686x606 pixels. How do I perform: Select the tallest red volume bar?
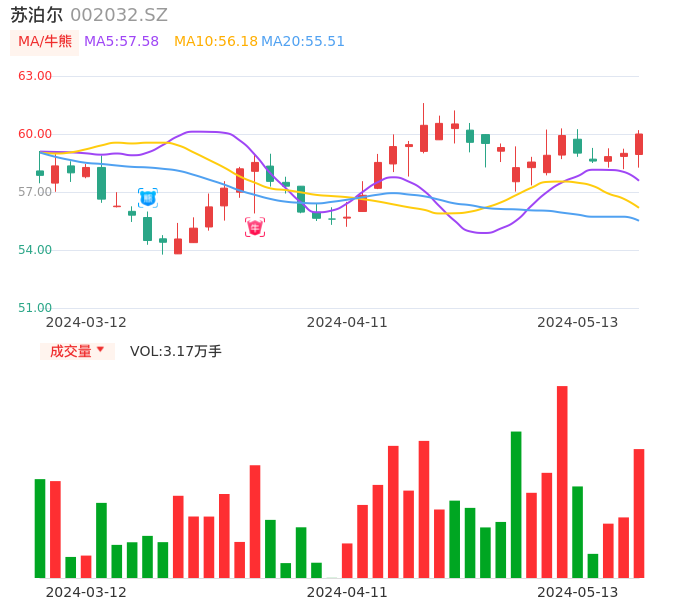(x=562, y=481)
